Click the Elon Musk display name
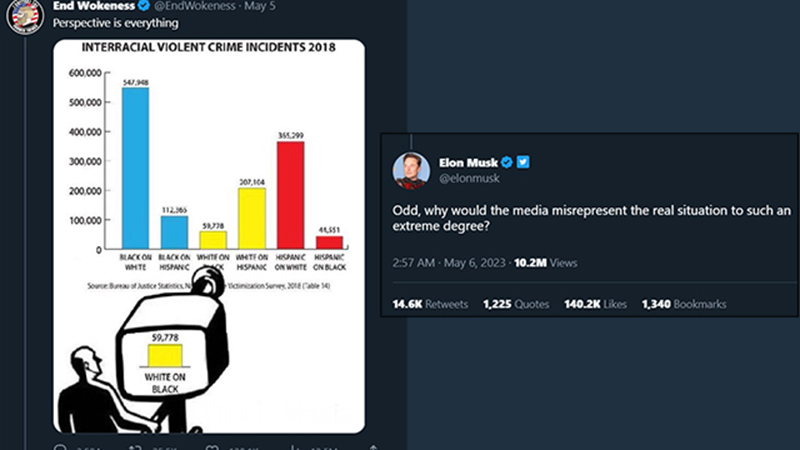 pyautogui.click(x=467, y=162)
